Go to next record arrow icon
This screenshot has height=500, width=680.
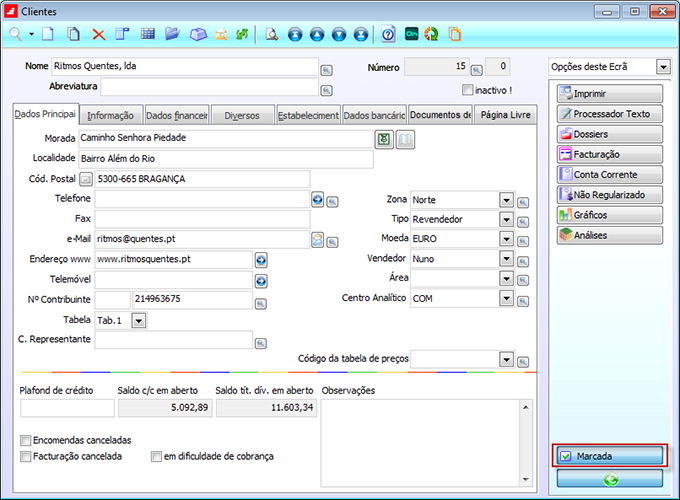(339, 34)
